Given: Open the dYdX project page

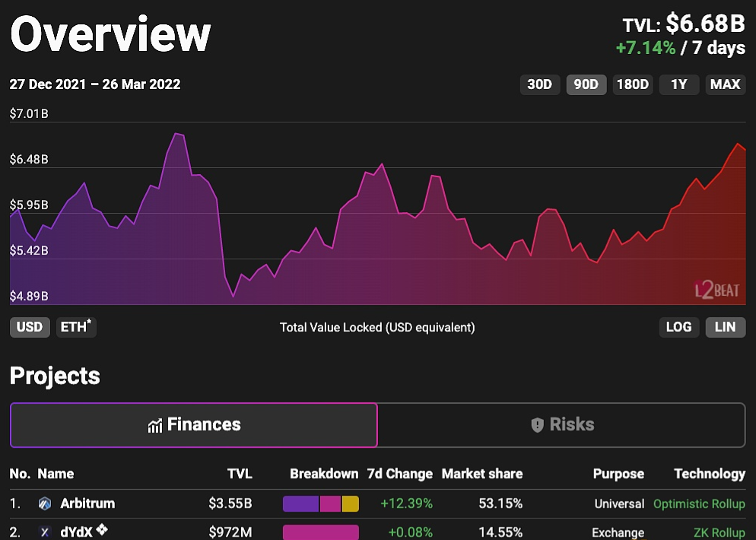Looking at the screenshot, I should coord(76,532).
